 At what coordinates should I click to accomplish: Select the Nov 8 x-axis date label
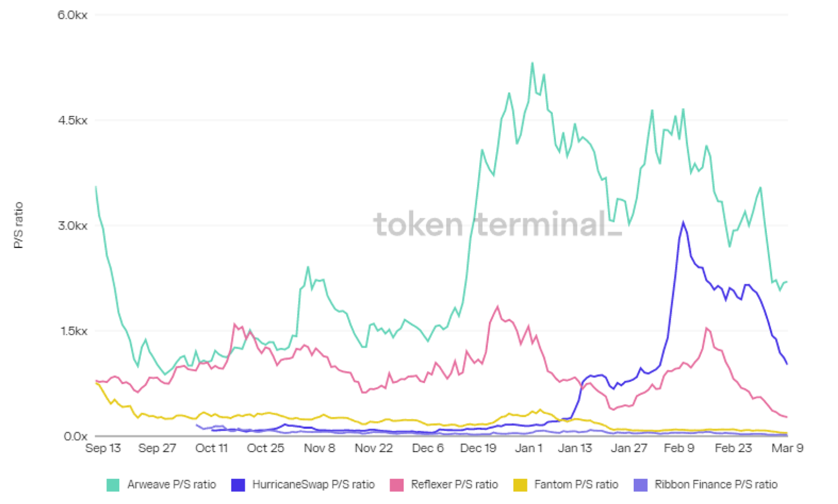pos(319,448)
